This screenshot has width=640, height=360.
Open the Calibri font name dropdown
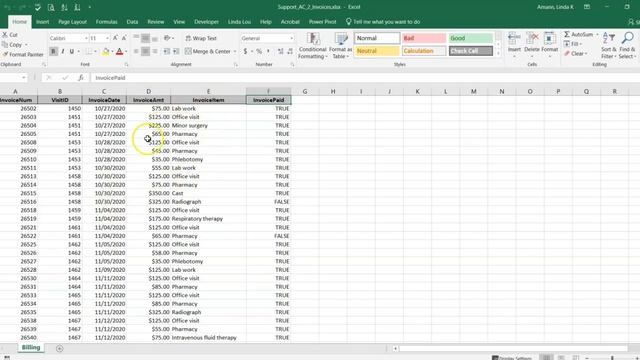pos(86,38)
